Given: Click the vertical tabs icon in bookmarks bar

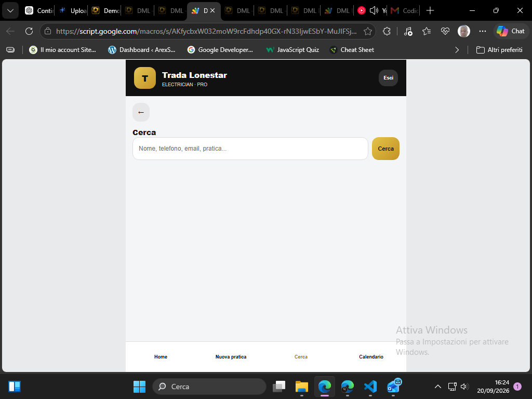Looking at the screenshot, I should coord(10,50).
